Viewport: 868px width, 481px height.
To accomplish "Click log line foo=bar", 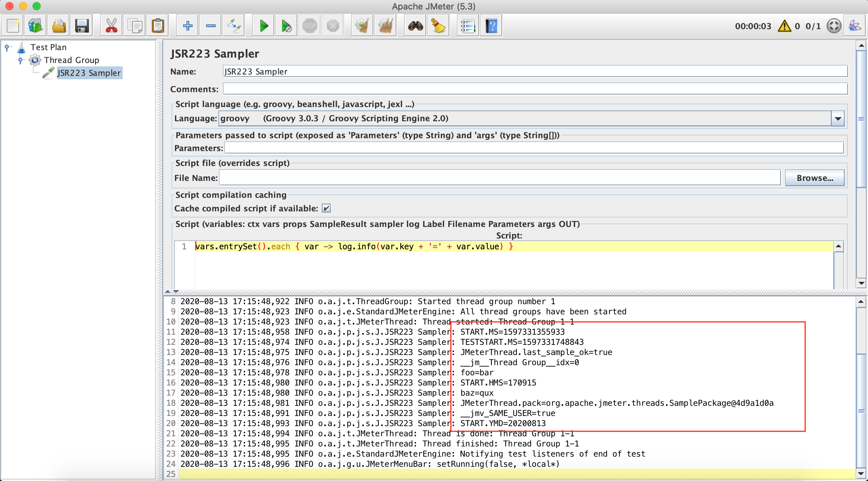I will tap(477, 373).
